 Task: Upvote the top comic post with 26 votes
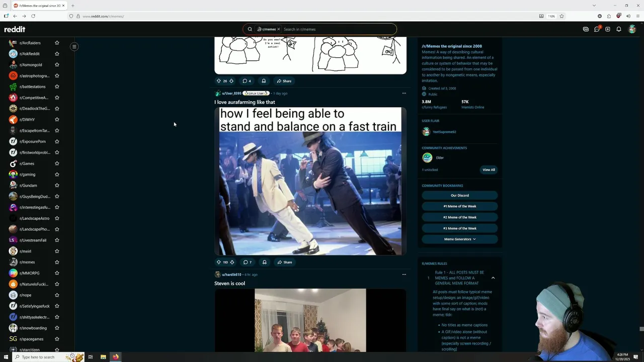pyautogui.click(x=219, y=81)
